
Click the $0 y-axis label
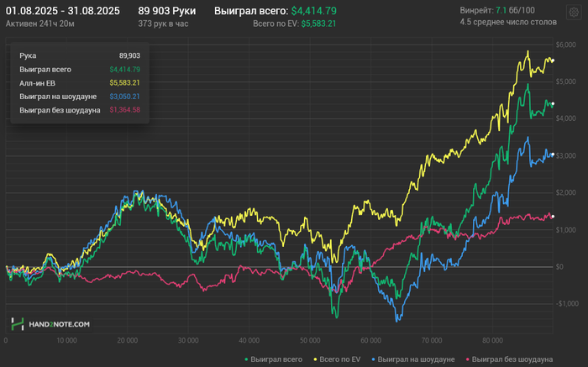click(x=559, y=267)
